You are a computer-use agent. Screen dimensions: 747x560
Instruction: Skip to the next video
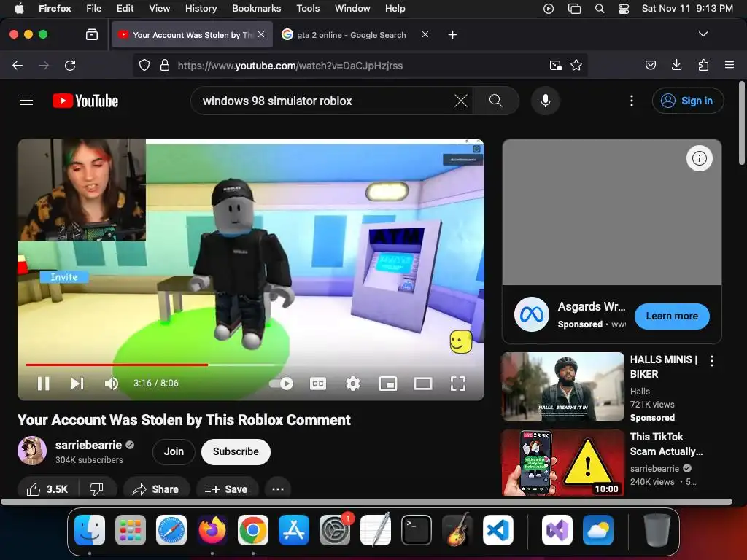[77, 384]
